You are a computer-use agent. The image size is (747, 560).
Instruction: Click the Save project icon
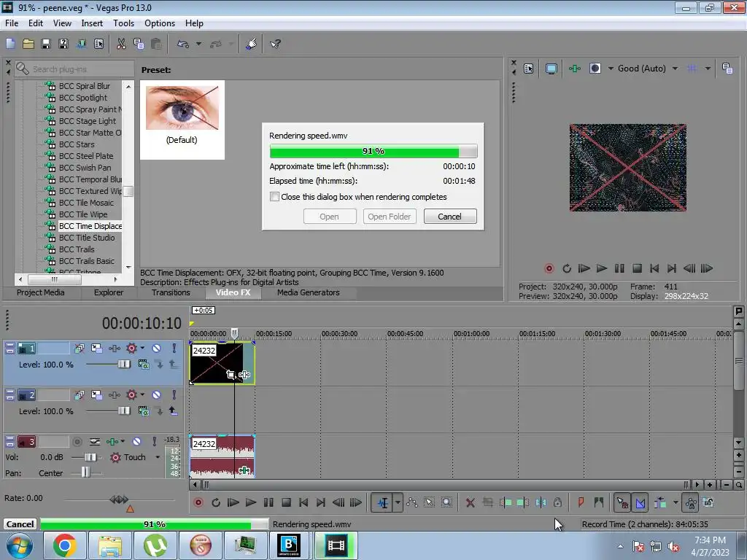pos(46,44)
